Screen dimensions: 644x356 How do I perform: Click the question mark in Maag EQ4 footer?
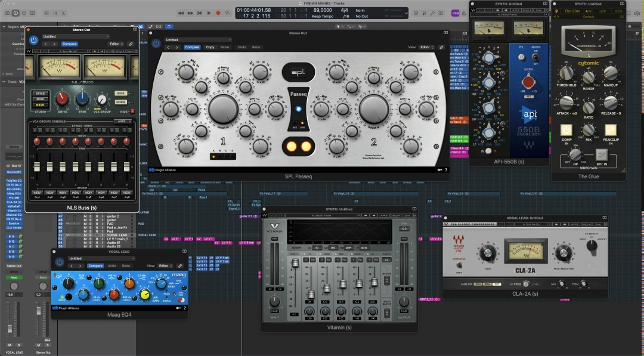[184, 308]
